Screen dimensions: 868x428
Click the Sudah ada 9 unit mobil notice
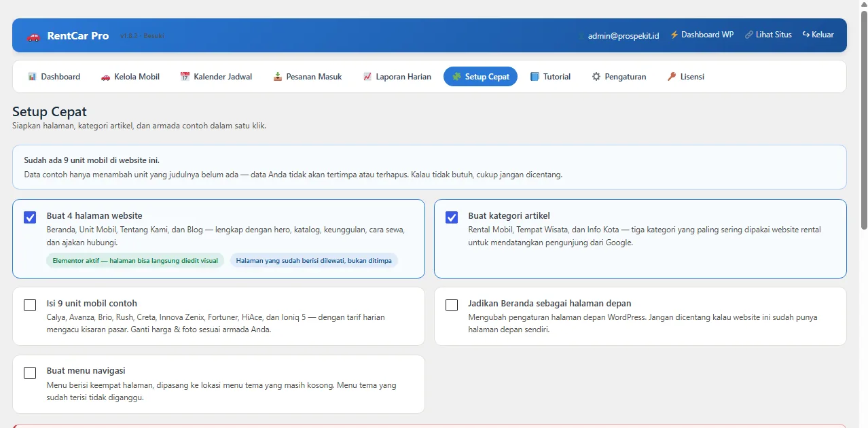429,167
